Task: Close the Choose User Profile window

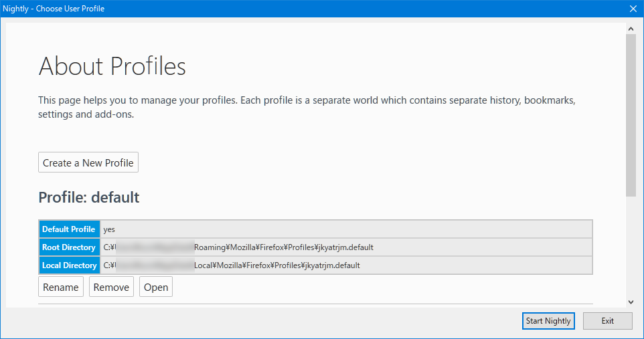Action: click(x=633, y=9)
